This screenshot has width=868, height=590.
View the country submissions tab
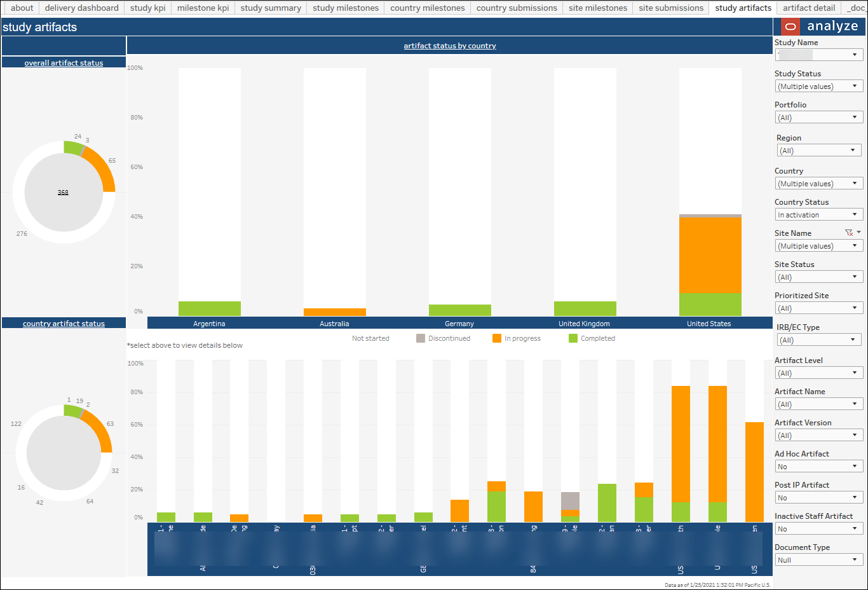pos(517,8)
